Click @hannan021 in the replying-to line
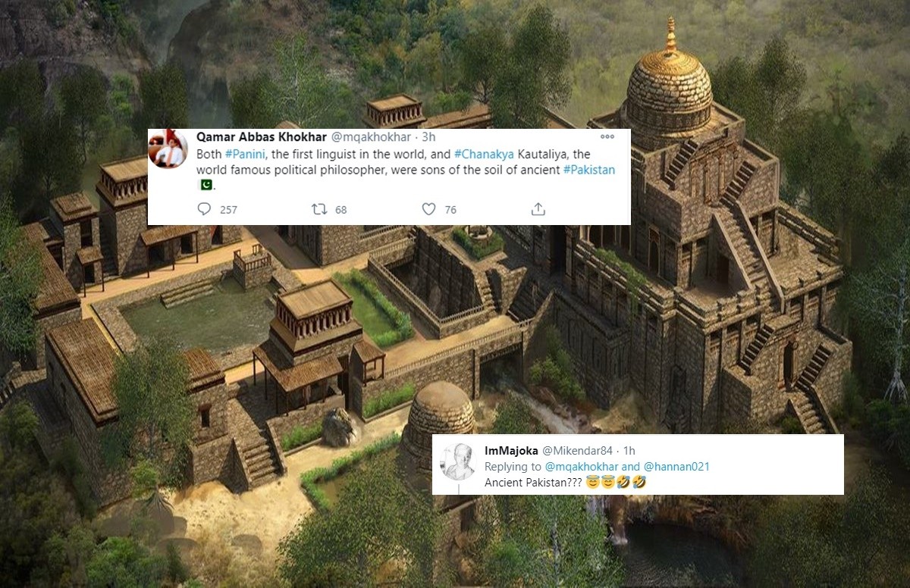This screenshot has height=588, width=910. 676,467
